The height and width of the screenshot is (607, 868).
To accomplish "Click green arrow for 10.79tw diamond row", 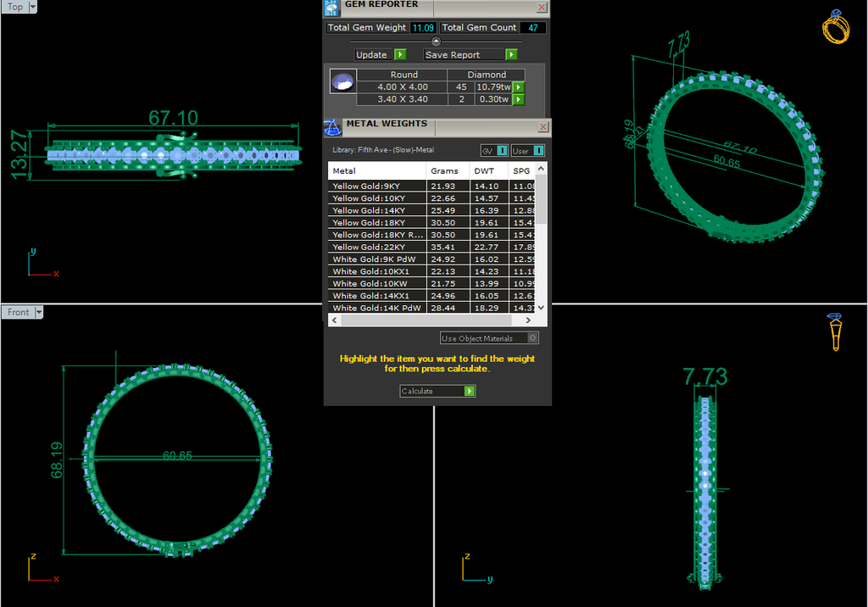I will pos(519,87).
